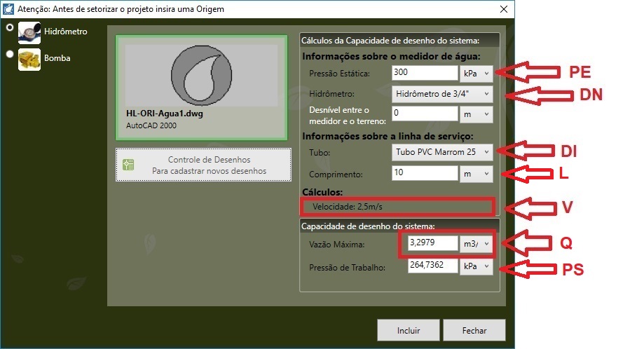This screenshot has height=349, width=644.
Task: Click the Comprimento input field
Action: click(x=424, y=172)
